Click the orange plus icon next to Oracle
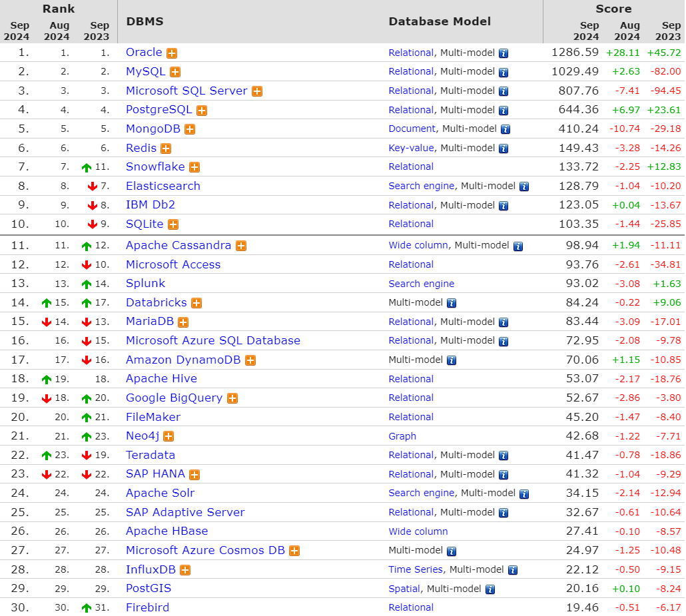Viewport: 686px width, 616px height. (x=172, y=53)
